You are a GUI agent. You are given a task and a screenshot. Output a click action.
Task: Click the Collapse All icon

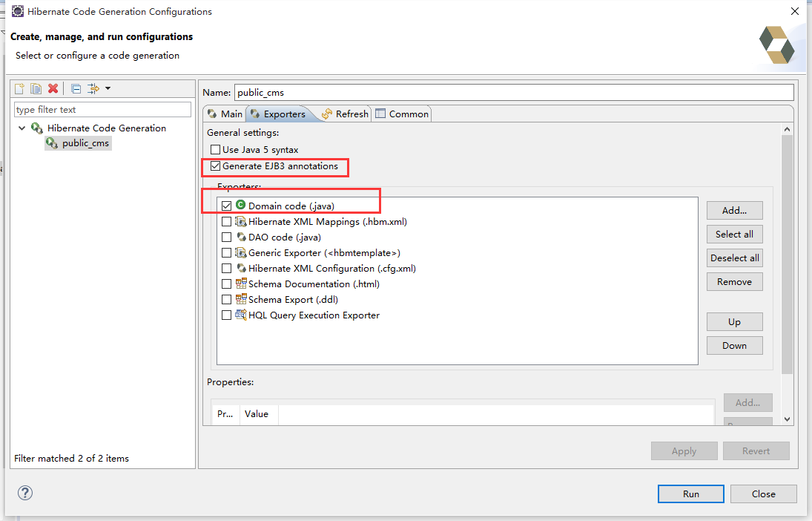point(76,89)
